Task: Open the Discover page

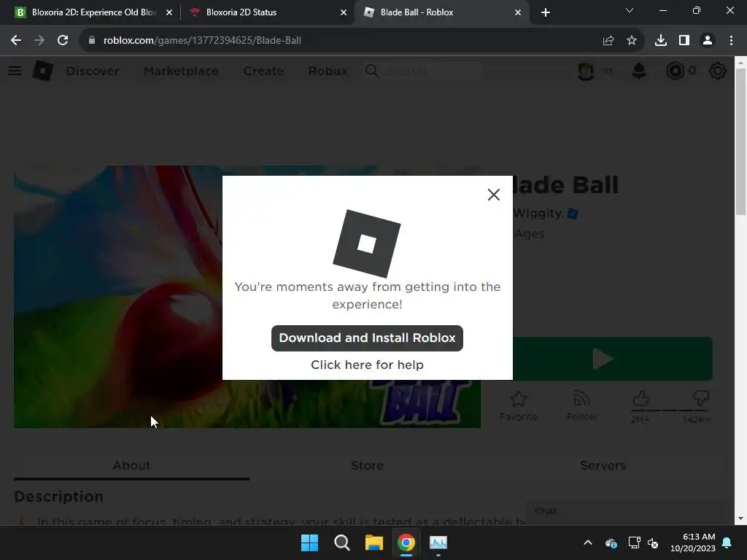Action: pos(93,71)
